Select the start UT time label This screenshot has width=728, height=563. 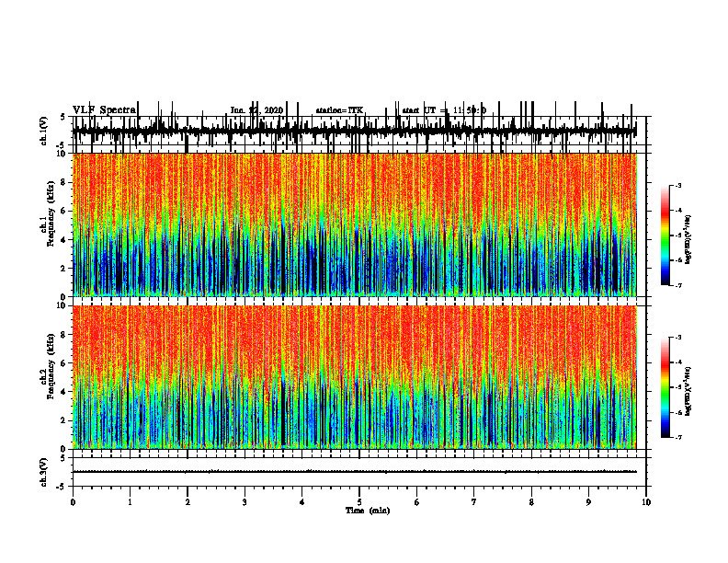[444, 110]
